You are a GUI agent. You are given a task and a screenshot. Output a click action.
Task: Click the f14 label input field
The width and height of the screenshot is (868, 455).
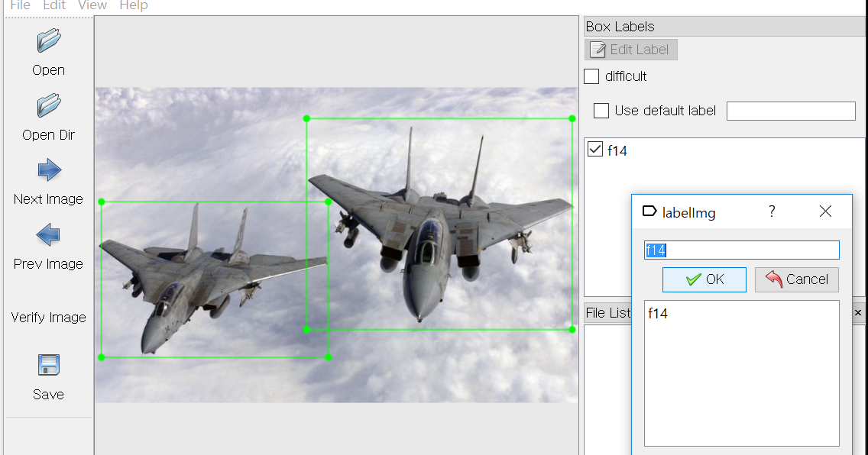(x=741, y=250)
